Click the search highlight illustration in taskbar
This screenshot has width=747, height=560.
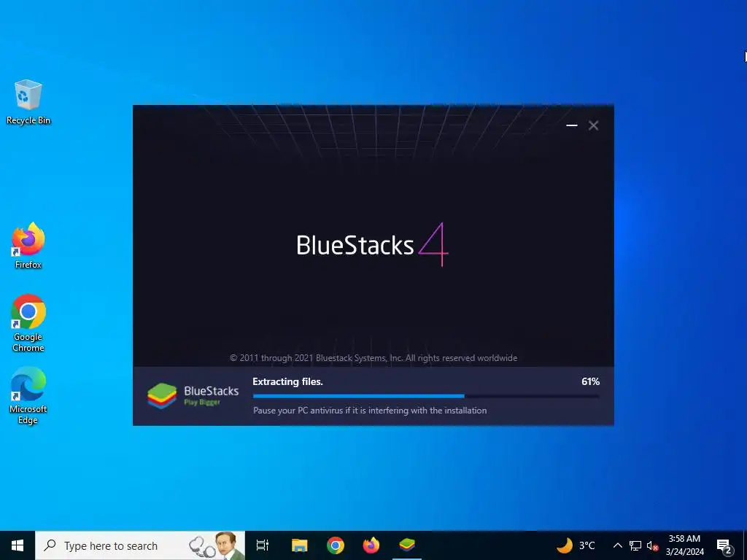point(216,545)
